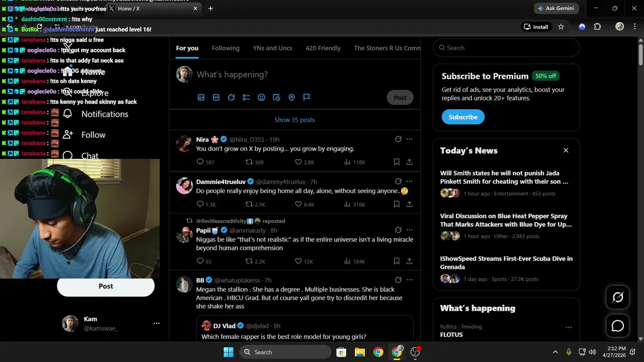The height and width of the screenshot is (362, 644).
Task: Open the floating Grok button
Action: tap(618, 298)
